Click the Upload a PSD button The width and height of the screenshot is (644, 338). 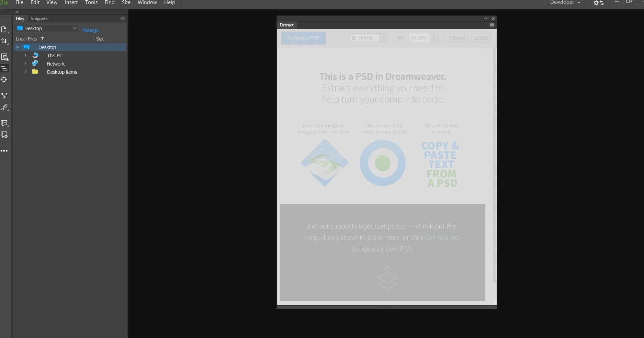[x=304, y=38]
